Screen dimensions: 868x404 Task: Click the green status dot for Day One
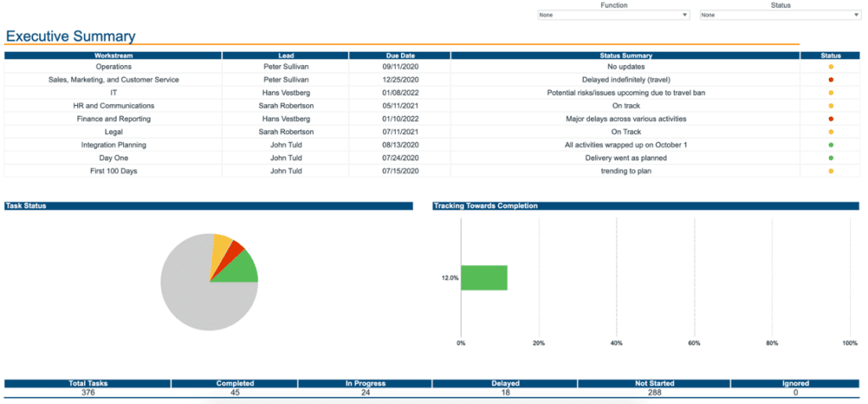click(831, 158)
